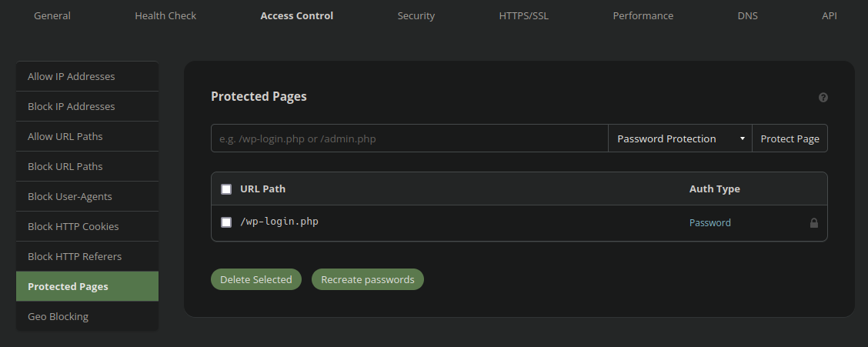Open Block HTTP Referers sidebar item

pyautogui.click(x=88, y=256)
